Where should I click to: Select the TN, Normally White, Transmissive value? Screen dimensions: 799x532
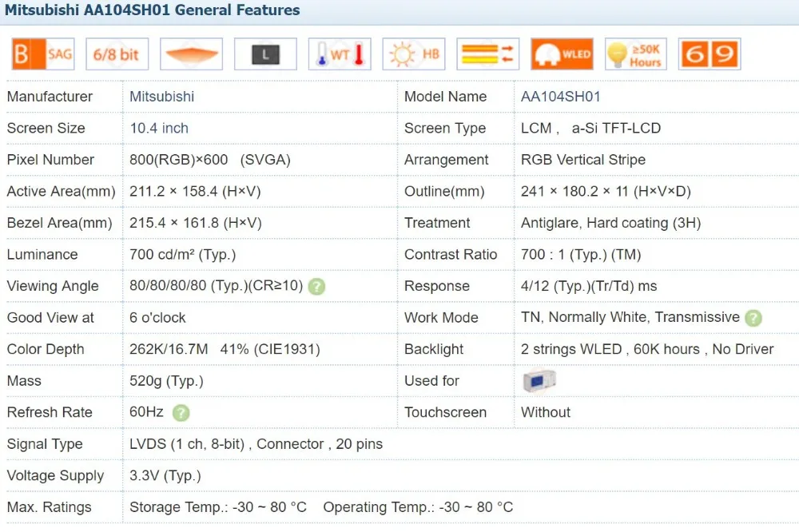coord(630,317)
